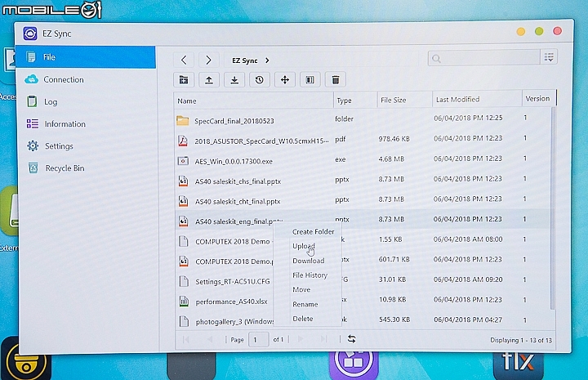Click the PDF icon of the ASUSTOR SpecCard file
This screenshot has height=380, width=588.
(x=183, y=141)
